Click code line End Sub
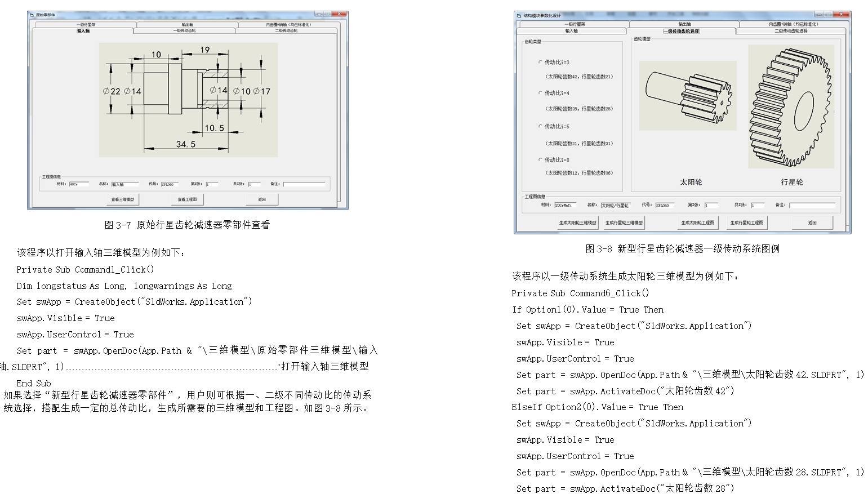Viewport: 868px width, 494px height. [x=34, y=384]
